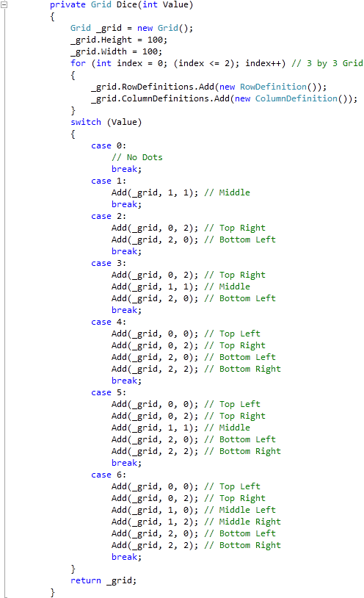
Task: Click the '_grid.Width = 100;' line
Action: pos(116,52)
